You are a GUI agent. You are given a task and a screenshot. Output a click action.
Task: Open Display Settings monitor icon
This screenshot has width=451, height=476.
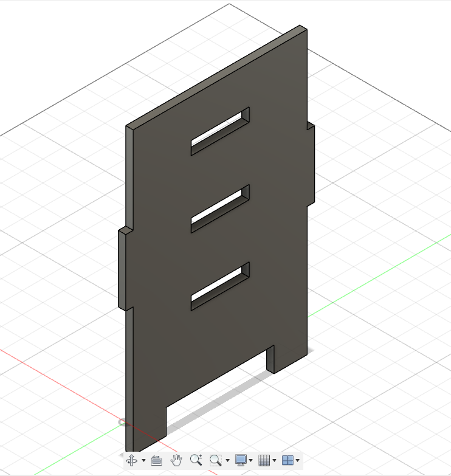coord(241,460)
